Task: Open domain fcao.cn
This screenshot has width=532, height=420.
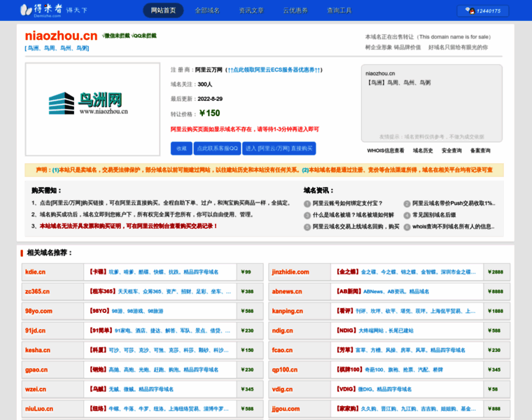Action: (282, 350)
